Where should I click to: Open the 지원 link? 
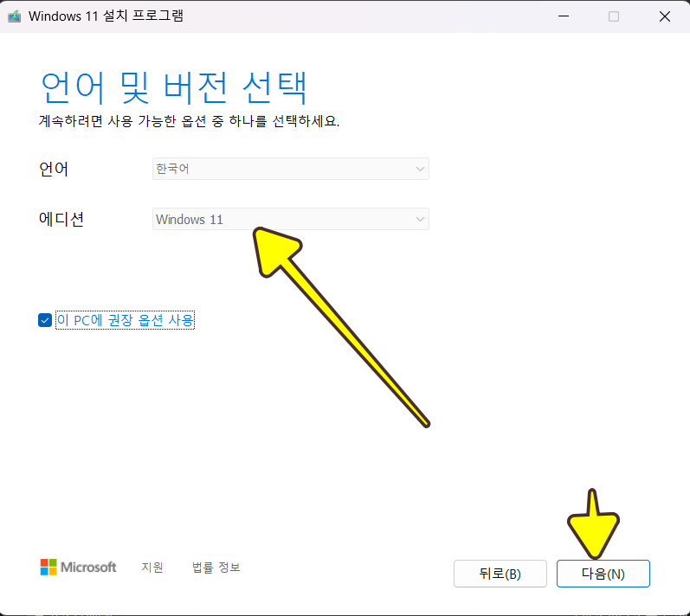[152, 568]
